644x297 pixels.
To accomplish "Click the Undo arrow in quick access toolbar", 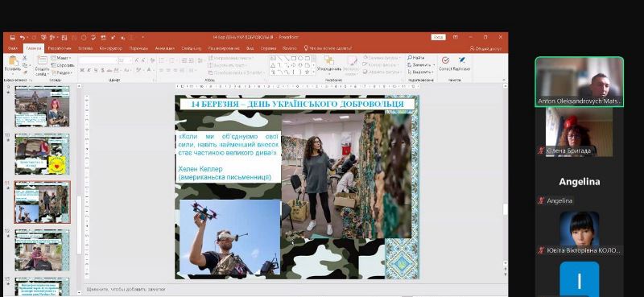I will (x=23, y=37).
